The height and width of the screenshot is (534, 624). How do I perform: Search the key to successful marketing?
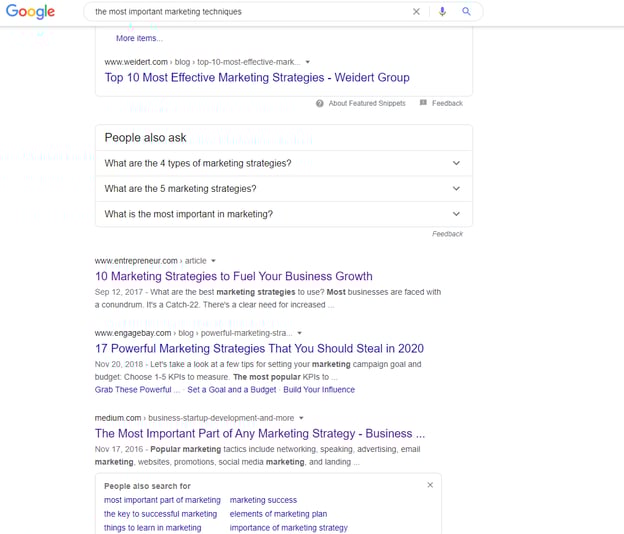(x=160, y=514)
